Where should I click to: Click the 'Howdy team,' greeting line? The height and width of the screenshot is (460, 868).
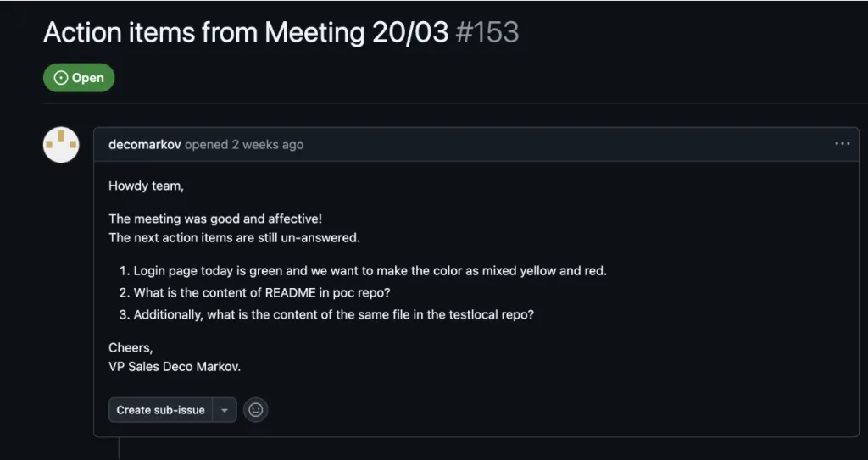point(146,186)
